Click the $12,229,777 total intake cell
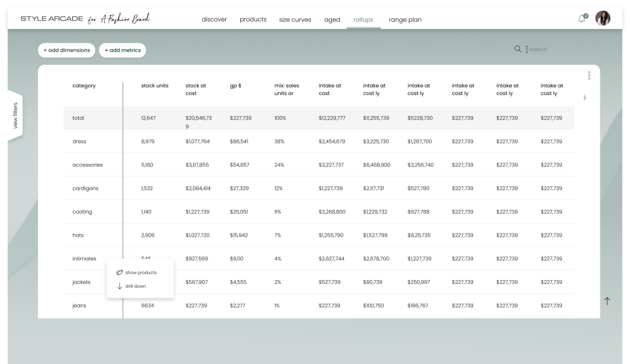The image size is (630, 364). click(x=332, y=118)
